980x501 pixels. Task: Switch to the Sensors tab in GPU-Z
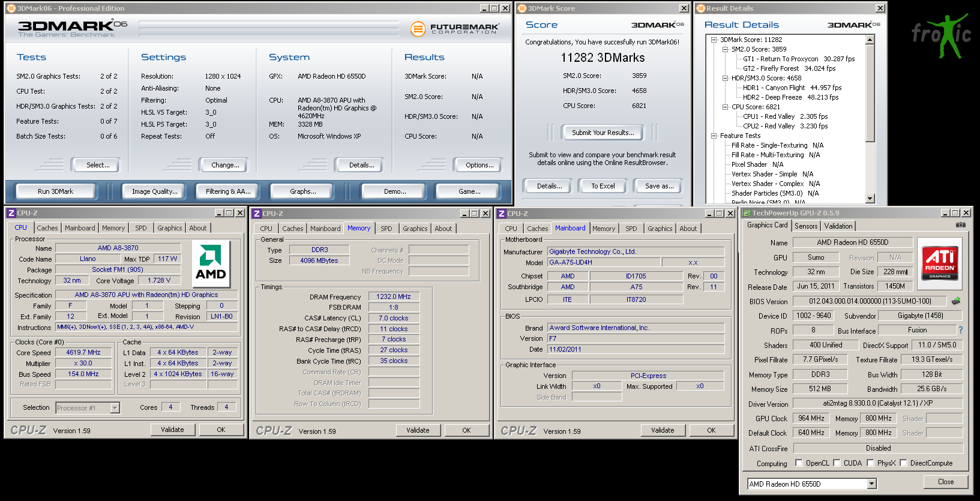pos(806,226)
